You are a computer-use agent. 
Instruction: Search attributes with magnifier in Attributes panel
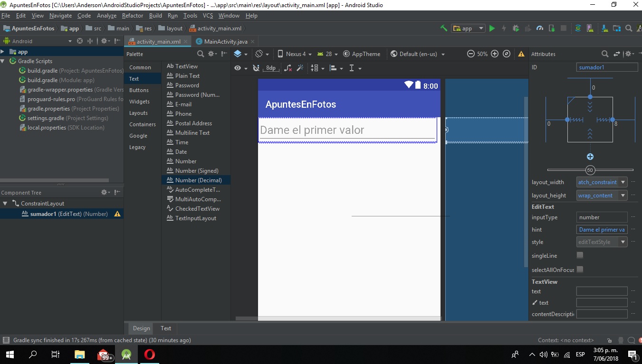(x=605, y=54)
